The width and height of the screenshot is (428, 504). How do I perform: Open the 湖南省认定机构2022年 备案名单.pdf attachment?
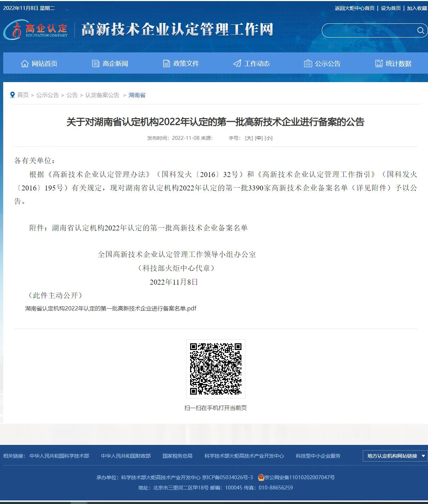[x=111, y=308]
